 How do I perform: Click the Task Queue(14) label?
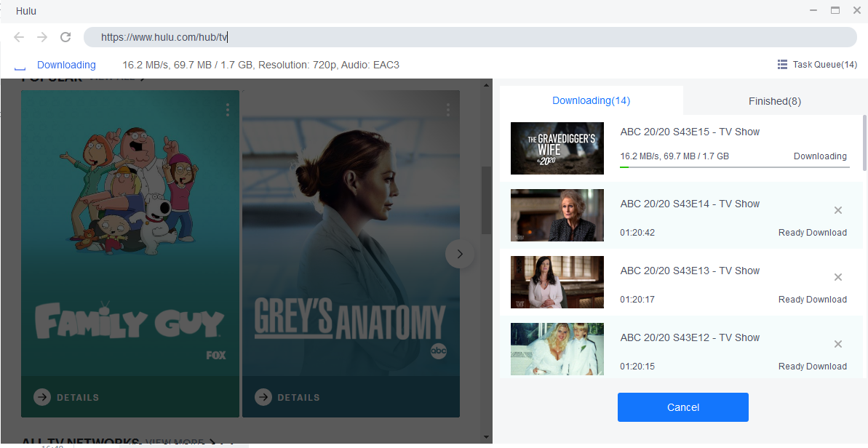coord(825,65)
